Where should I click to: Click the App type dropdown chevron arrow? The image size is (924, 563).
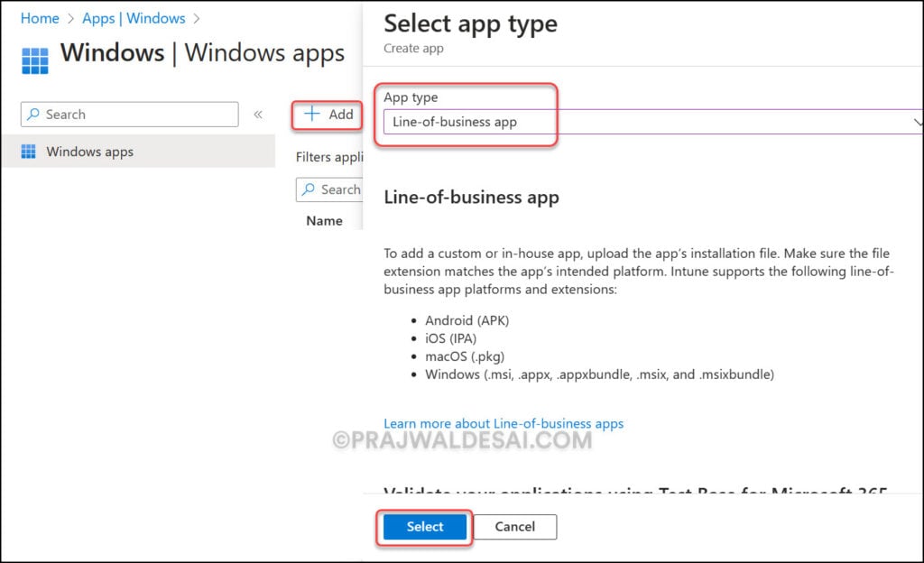coord(918,122)
